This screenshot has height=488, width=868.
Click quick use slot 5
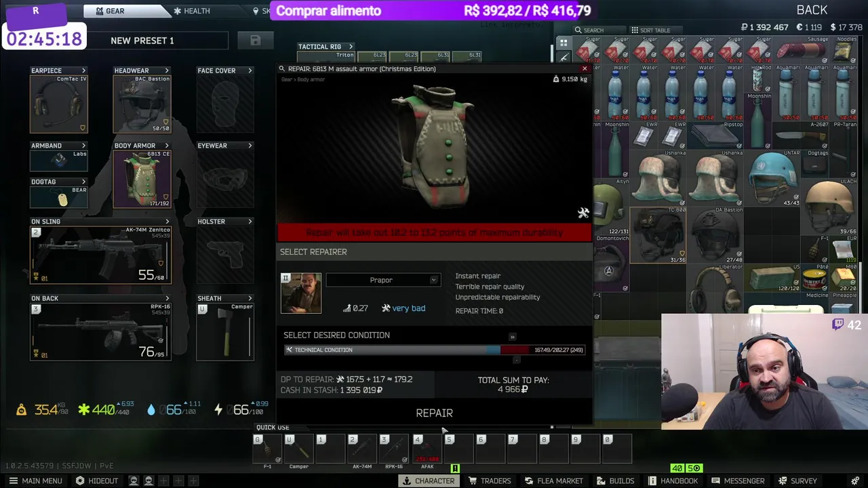458,450
